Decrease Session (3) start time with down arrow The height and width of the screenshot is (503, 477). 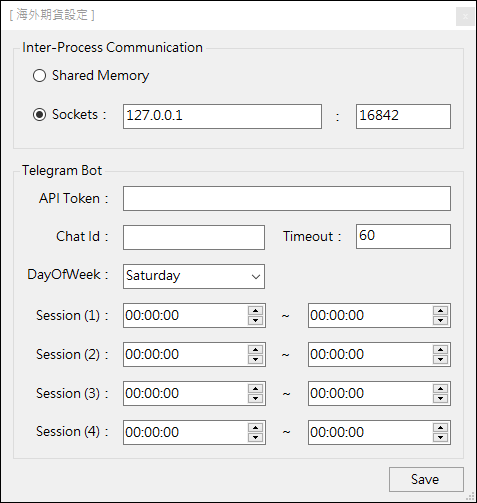tap(255, 398)
